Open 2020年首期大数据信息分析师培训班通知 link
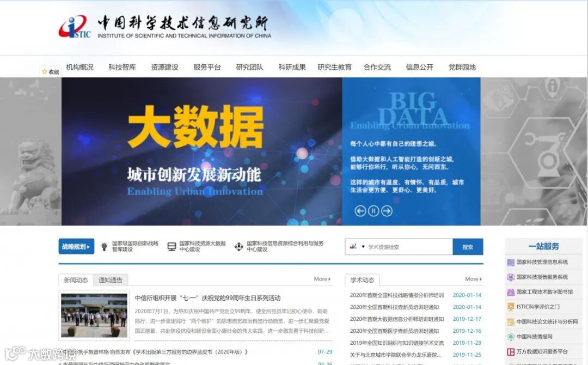 point(397,319)
